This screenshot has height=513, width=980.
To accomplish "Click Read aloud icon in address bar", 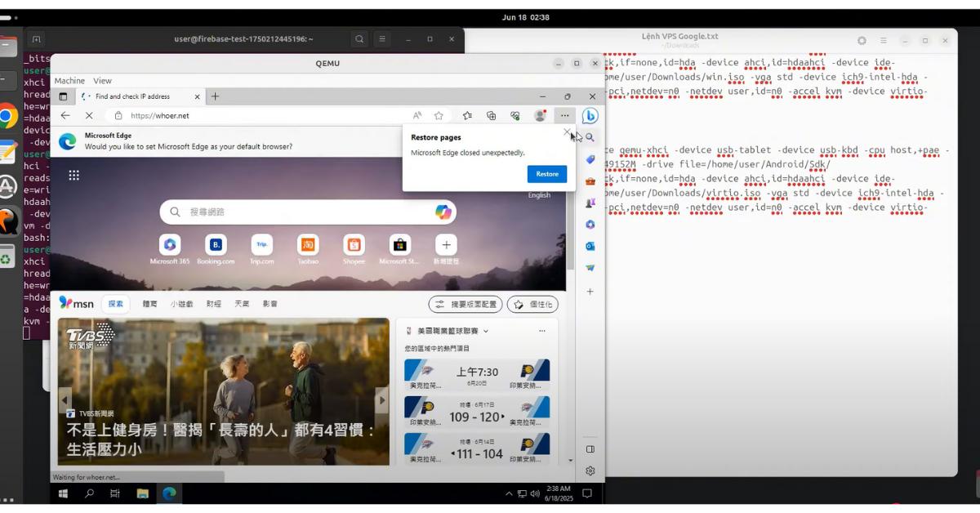I will pos(417,116).
